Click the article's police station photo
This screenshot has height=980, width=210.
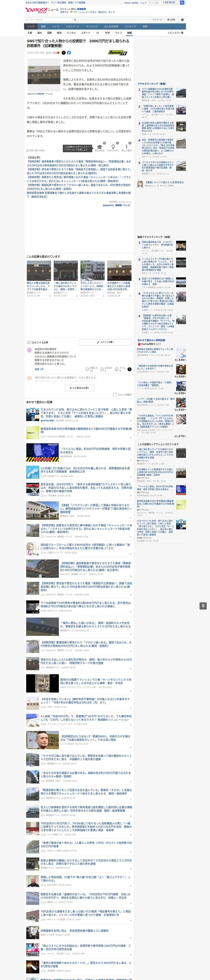click(x=44, y=75)
